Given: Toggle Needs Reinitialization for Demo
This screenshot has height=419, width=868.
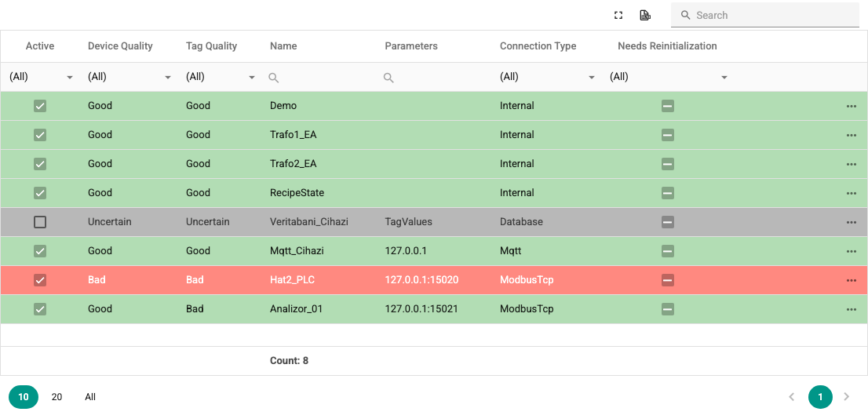Looking at the screenshot, I should coord(668,106).
